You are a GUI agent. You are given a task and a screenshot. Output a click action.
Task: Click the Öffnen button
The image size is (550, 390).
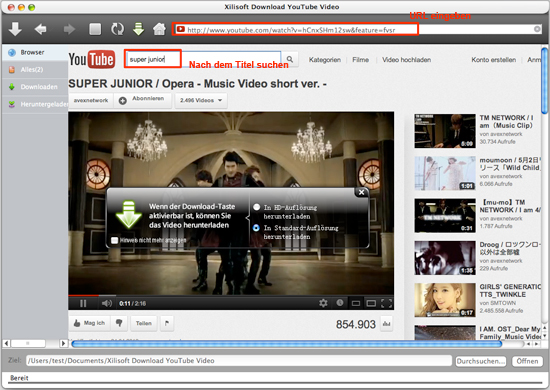(x=527, y=361)
